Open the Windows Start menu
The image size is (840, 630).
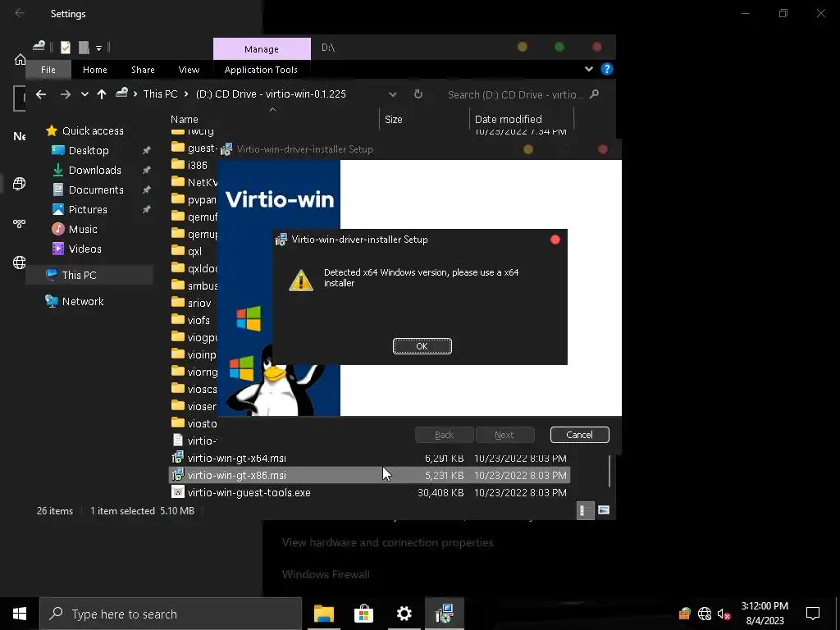20,614
